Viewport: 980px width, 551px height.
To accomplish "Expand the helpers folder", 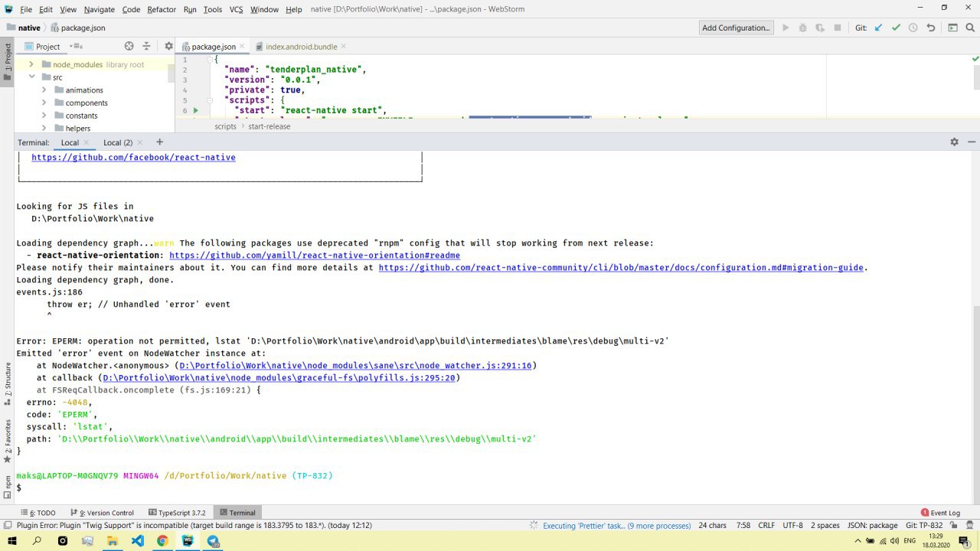I will click(44, 128).
